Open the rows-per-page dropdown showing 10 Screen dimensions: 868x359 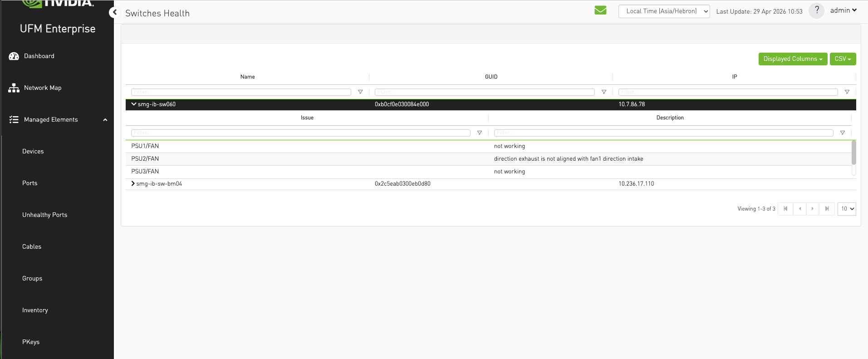point(847,209)
